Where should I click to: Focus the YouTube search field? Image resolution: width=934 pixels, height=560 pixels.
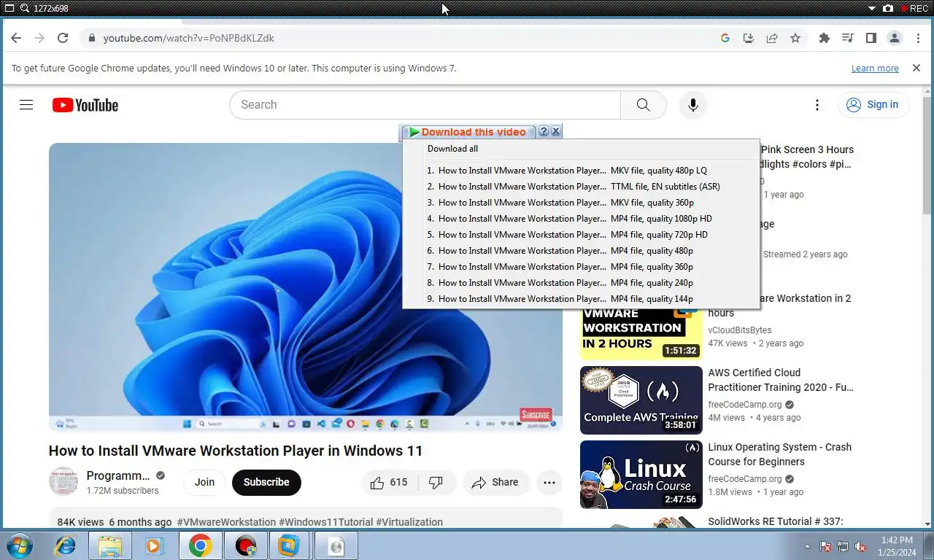pyautogui.click(x=425, y=105)
